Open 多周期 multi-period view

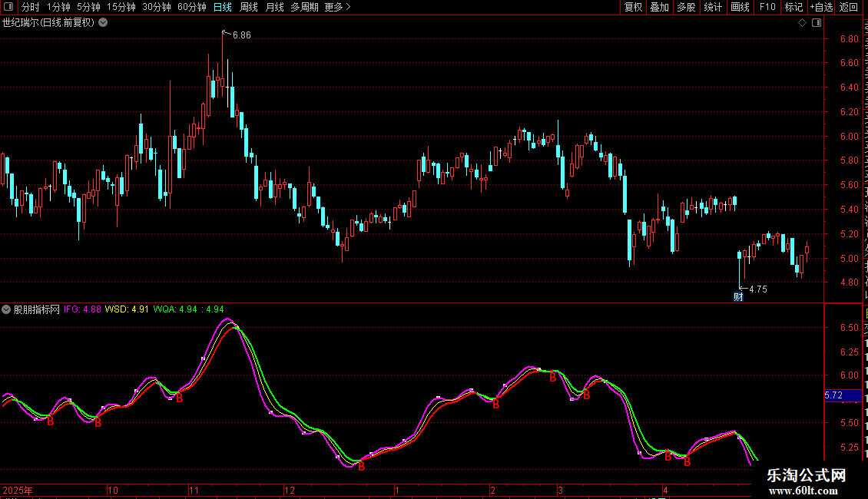[x=304, y=7]
